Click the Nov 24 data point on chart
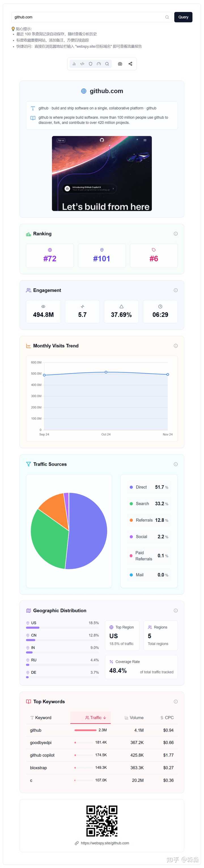This screenshot has height=868, width=204. tap(168, 374)
